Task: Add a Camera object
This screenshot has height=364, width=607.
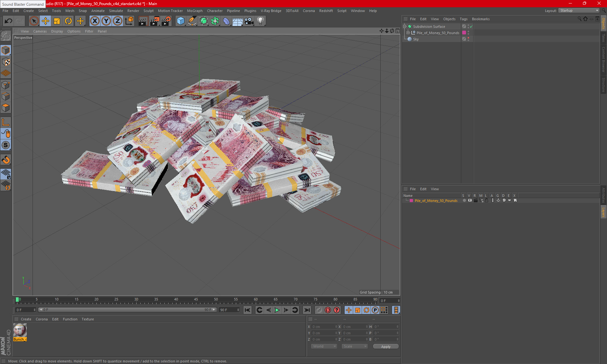Action: tap(249, 21)
